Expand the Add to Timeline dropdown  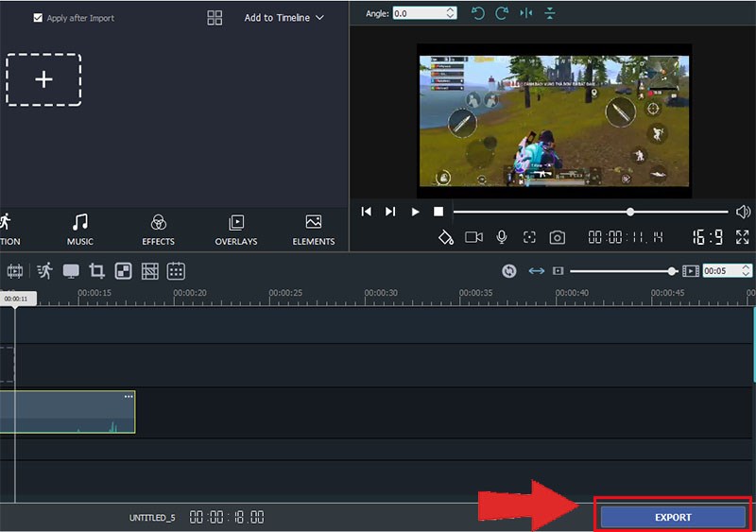coord(283,18)
